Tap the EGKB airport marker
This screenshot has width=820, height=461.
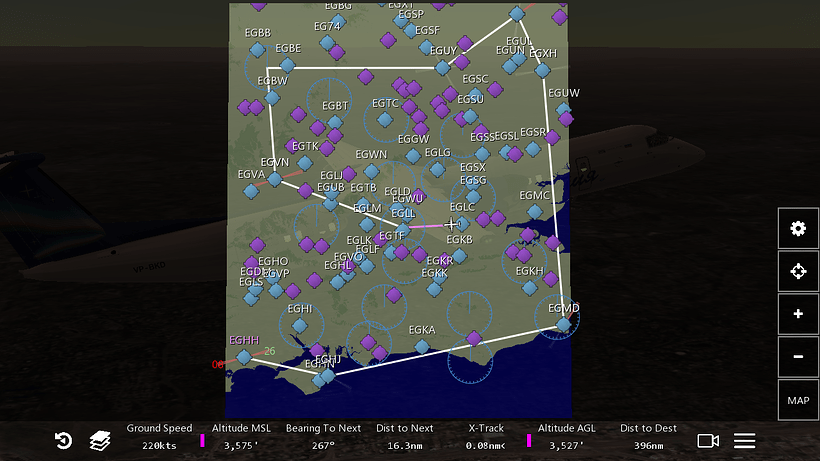click(x=459, y=256)
